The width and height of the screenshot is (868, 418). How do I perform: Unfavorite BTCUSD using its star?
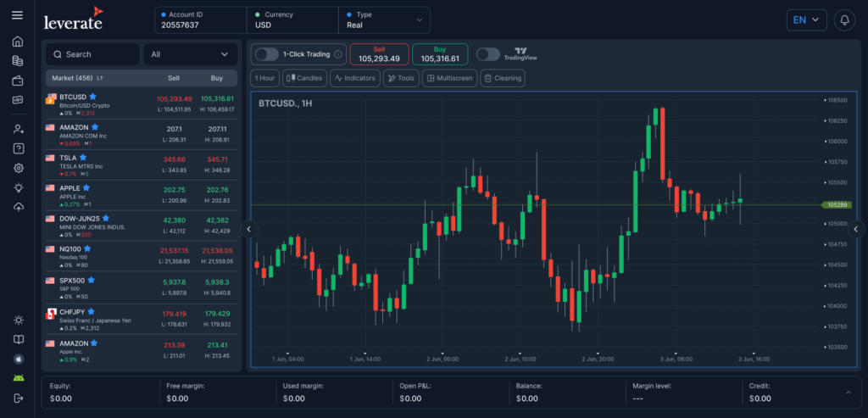point(93,98)
